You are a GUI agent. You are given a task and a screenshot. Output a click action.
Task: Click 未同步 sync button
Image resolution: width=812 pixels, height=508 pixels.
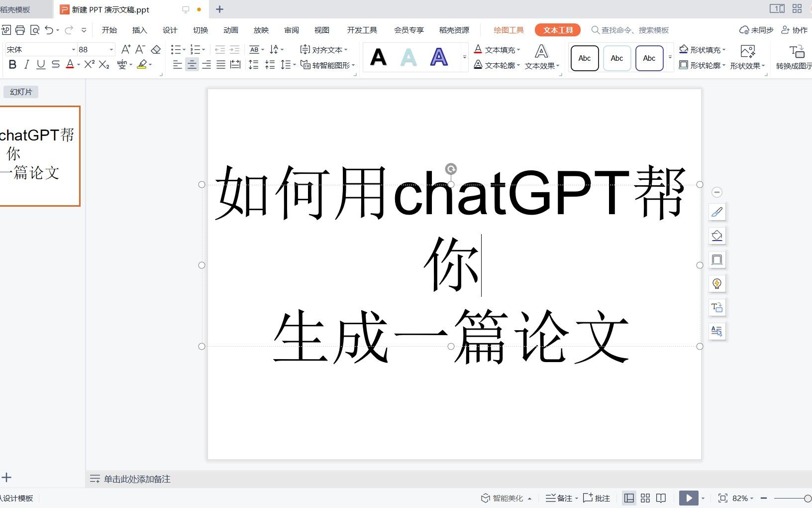756,30
